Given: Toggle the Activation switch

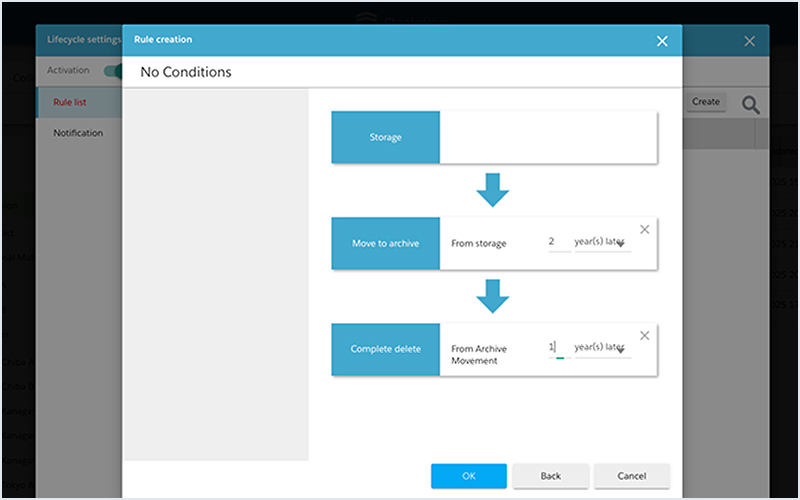Looking at the screenshot, I should tap(113, 70).
